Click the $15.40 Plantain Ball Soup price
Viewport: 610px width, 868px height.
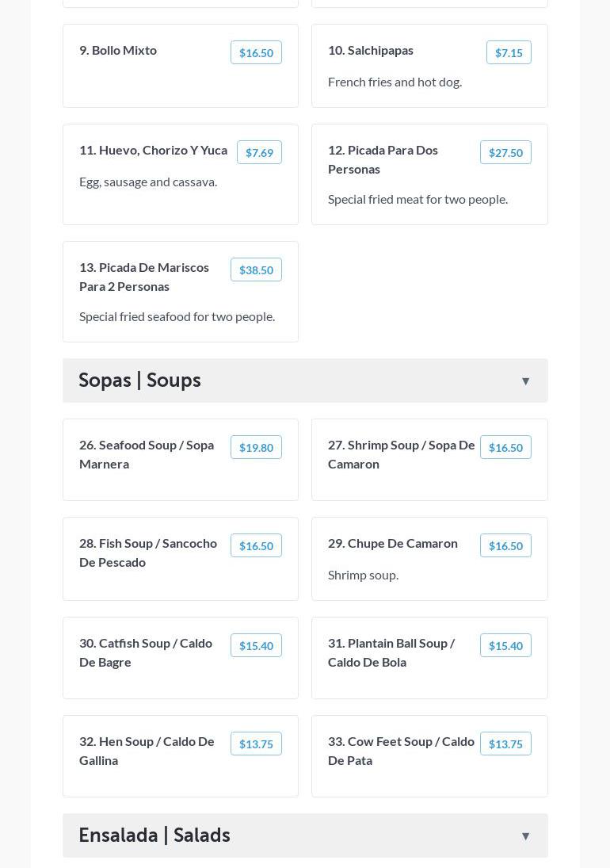[505, 646]
